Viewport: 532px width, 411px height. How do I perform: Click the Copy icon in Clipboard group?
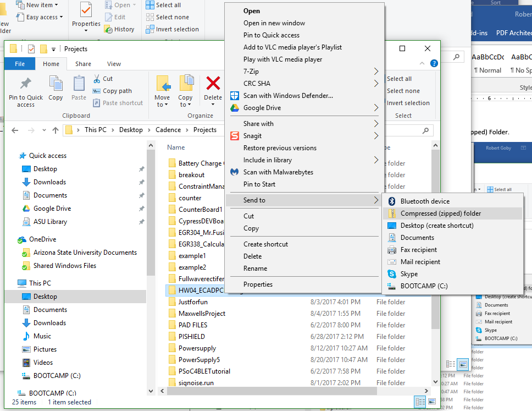coord(56,84)
